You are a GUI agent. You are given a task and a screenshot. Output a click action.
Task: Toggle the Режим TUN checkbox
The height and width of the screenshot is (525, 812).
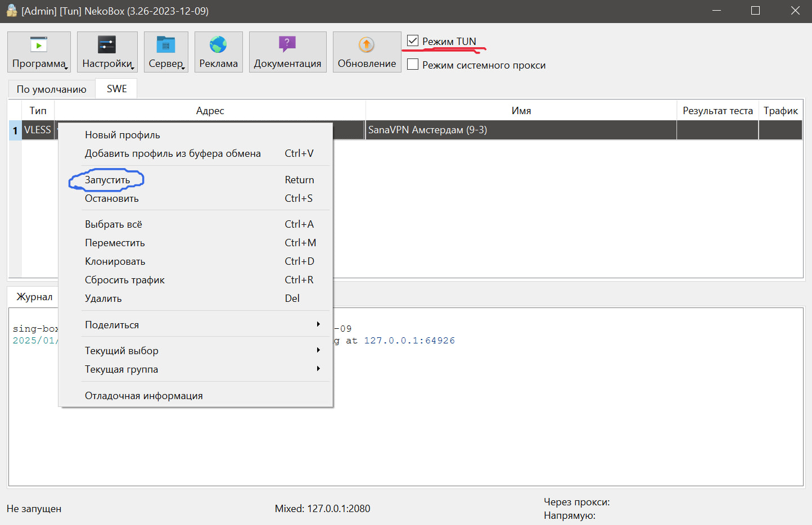(x=413, y=41)
